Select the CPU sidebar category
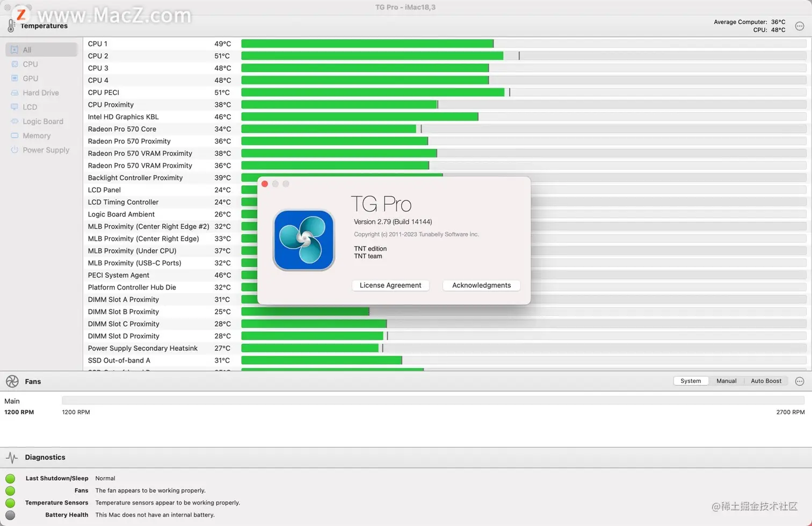The height and width of the screenshot is (526, 812). 41,64
